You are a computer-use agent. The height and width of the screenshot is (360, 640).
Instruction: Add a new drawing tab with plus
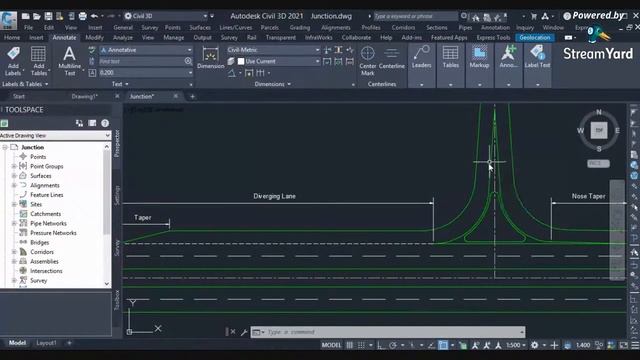192,96
